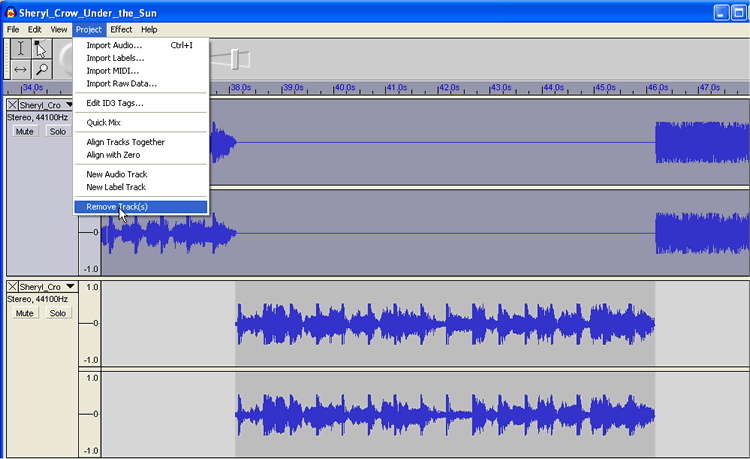Viewport: 750px width, 459px height.
Task: Choose Align Tracks Together menu entry
Action: 141,142
